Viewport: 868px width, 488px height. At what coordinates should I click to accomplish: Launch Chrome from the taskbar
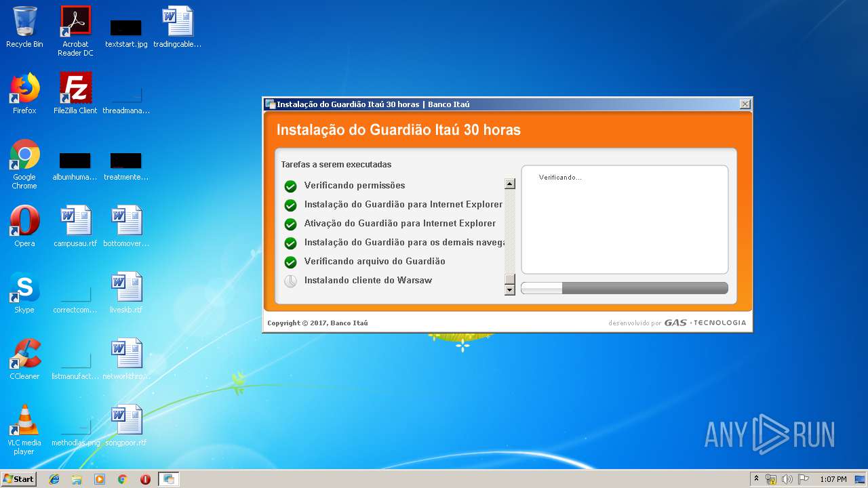(x=123, y=479)
